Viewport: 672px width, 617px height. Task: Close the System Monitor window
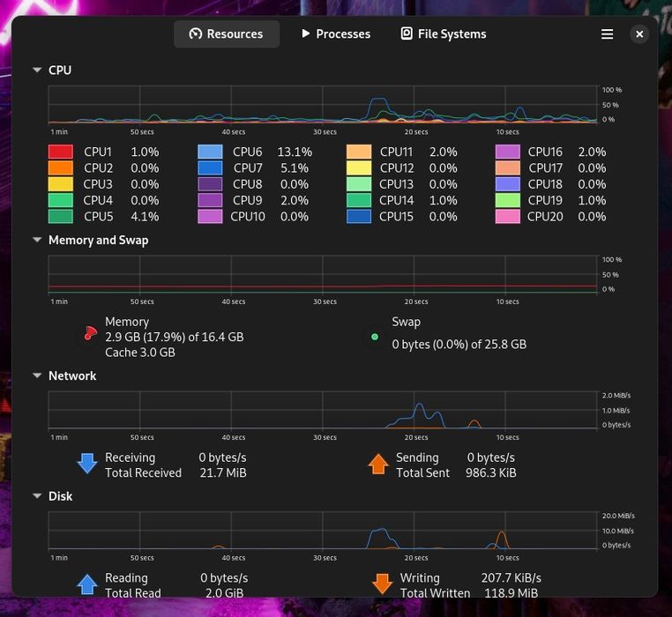[x=639, y=33]
